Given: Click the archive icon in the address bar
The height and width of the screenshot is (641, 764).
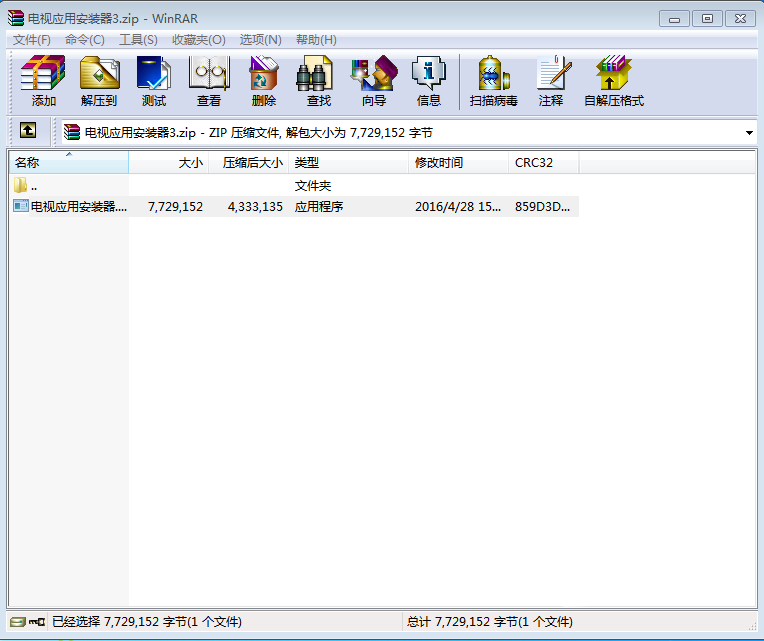Looking at the screenshot, I should (x=72, y=132).
